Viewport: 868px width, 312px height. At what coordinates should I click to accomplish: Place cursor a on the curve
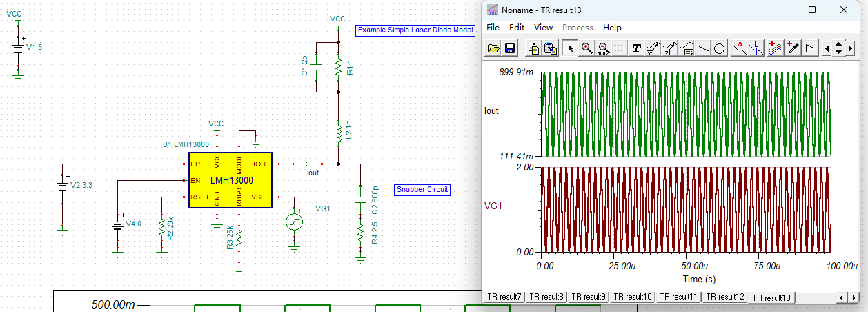click(x=740, y=48)
